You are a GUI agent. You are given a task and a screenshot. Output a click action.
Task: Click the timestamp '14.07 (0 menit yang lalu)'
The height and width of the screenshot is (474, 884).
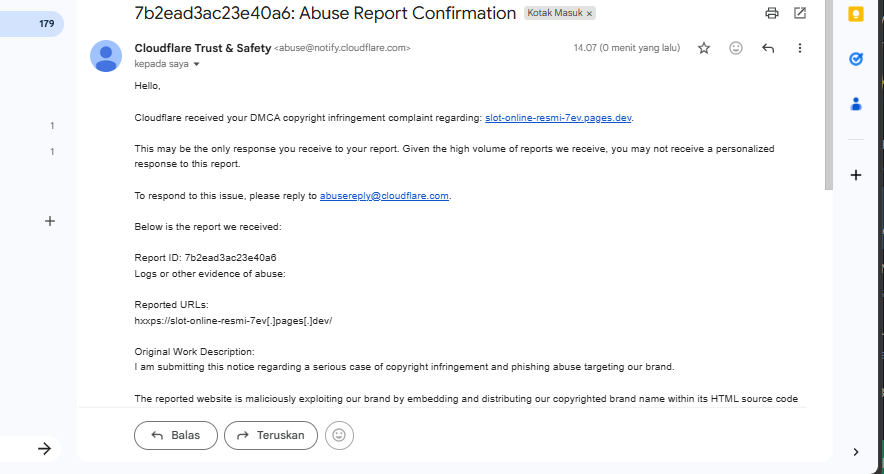[x=626, y=48]
